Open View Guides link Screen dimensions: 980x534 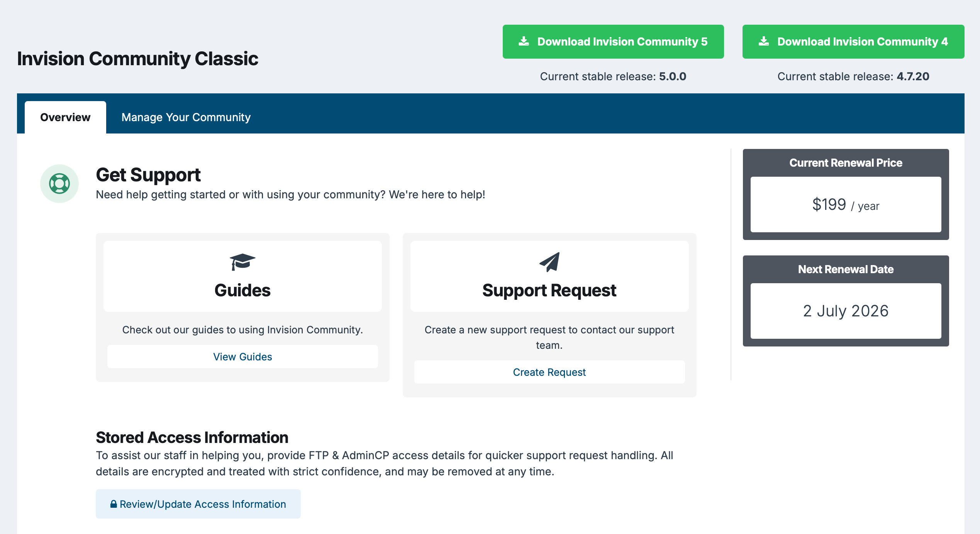tap(242, 357)
